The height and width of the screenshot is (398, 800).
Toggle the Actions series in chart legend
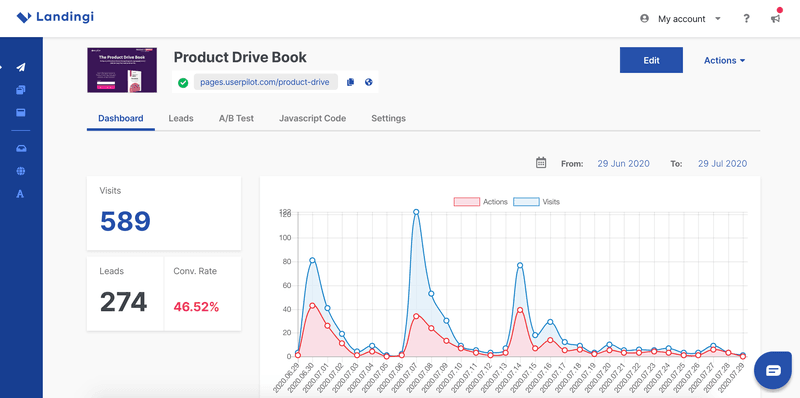[x=481, y=202]
